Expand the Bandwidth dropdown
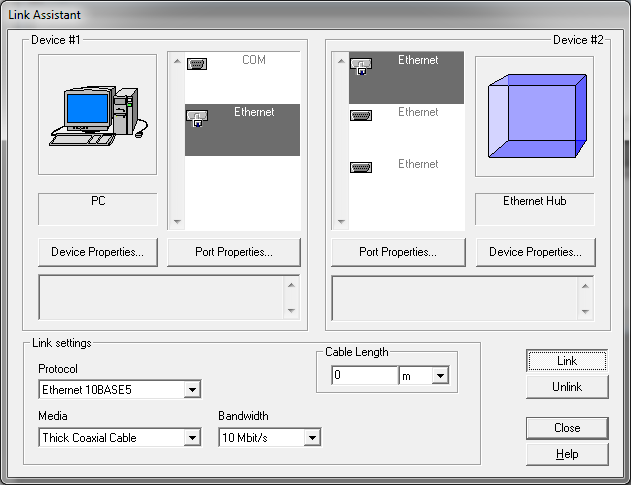 [312, 438]
